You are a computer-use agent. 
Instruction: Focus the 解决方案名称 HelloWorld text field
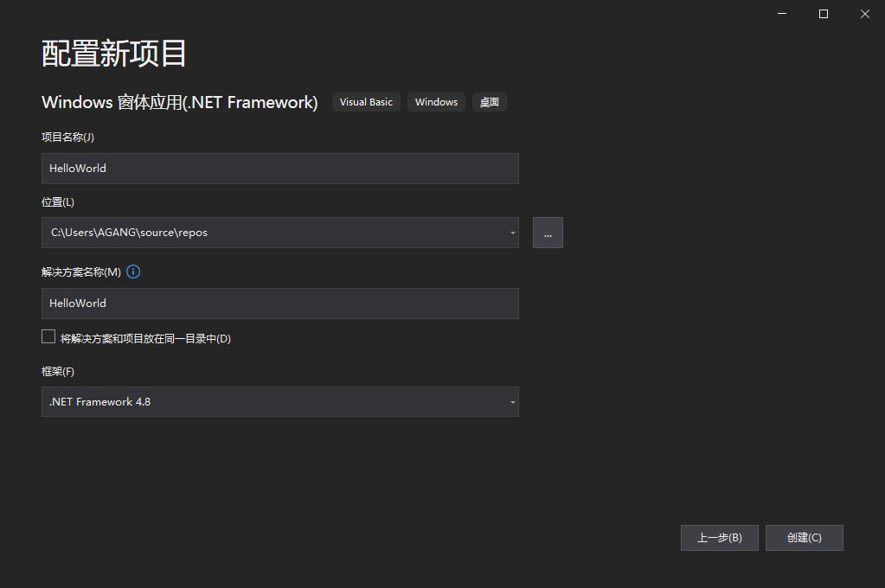pos(279,304)
